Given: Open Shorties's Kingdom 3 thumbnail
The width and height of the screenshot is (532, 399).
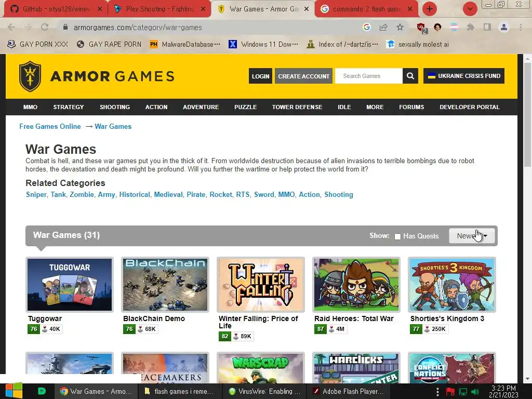Looking at the screenshot, I should 452,284.
